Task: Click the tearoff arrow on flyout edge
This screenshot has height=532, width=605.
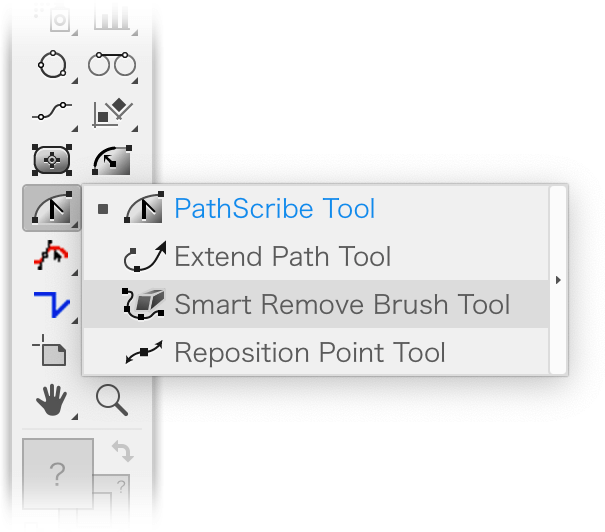Action: tap(558, 280)
